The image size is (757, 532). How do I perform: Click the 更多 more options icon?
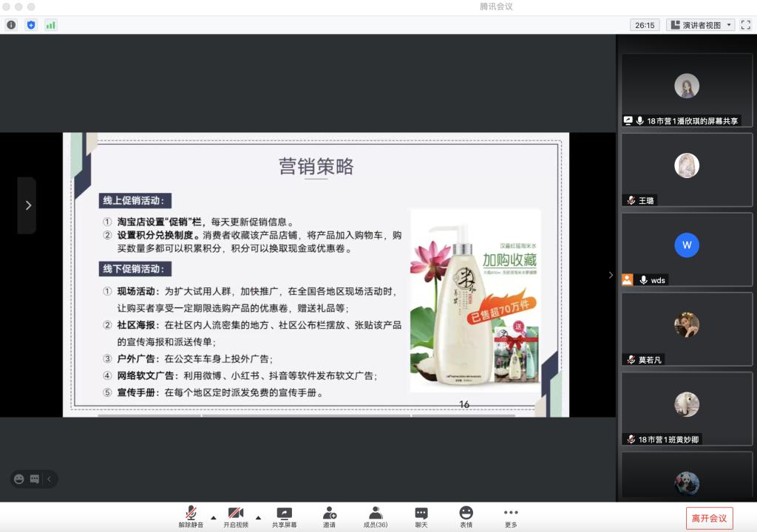coord(511,516)
